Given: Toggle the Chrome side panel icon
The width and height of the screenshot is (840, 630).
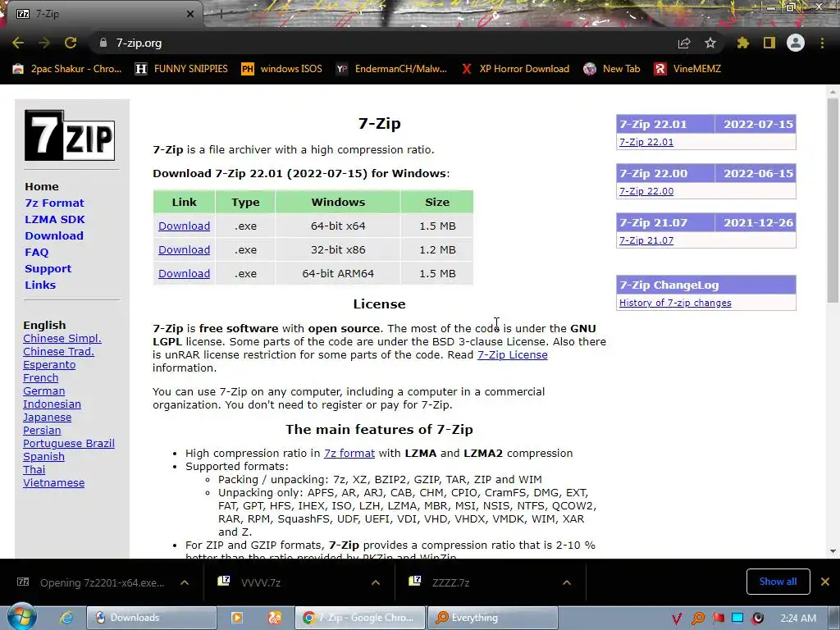Looking at the screenshot, I should click(769, 43).
